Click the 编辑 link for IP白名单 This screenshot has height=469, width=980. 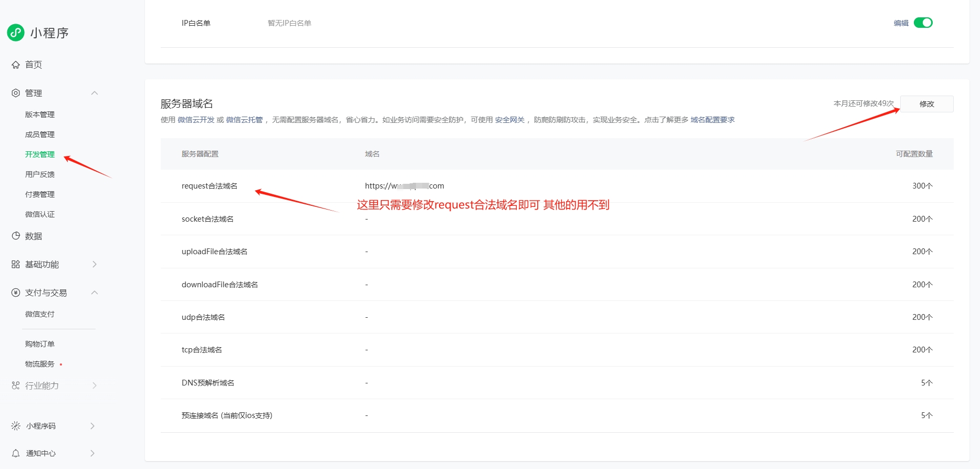tap(901, 23)
